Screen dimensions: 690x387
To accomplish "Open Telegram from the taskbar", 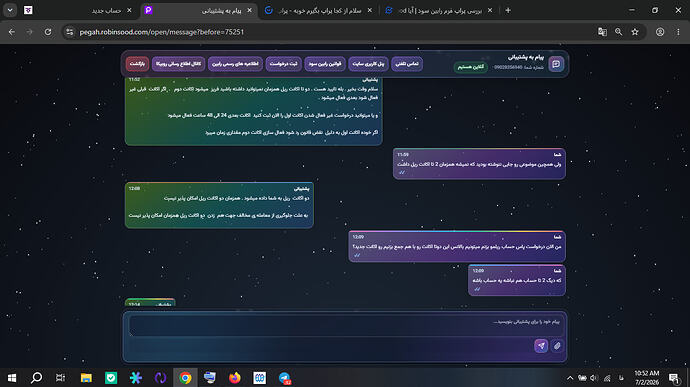I will pyautogui.click(x=285, y=378).
